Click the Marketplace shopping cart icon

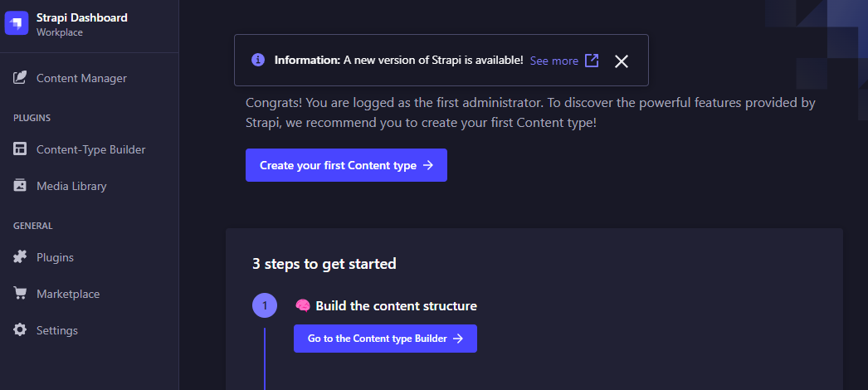tap(20, 294)
